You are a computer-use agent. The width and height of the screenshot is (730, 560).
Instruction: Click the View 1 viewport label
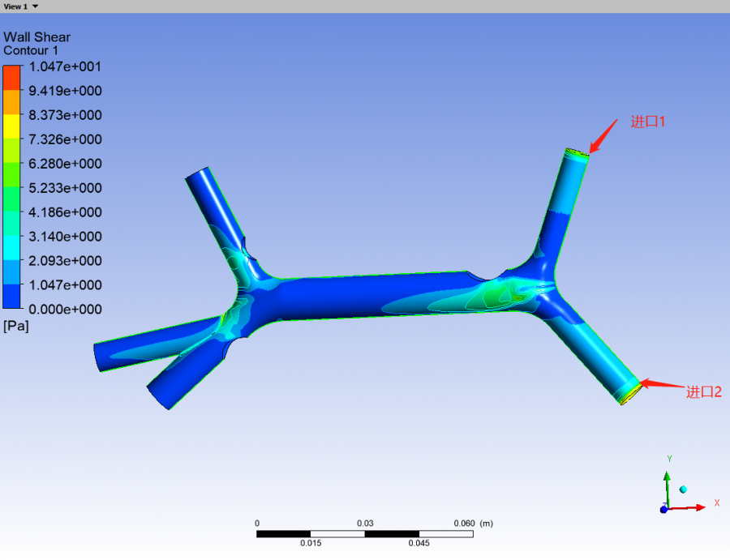tap(15, 6)
